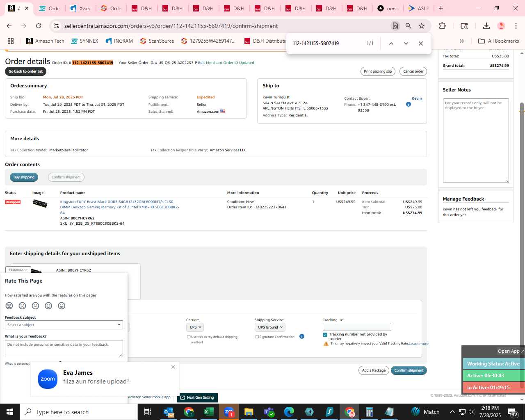Image resolution: width=525 pixels, height=420 pixels.
Task: Open the Amazon Tech bookmark
Action: coord(45,41)
